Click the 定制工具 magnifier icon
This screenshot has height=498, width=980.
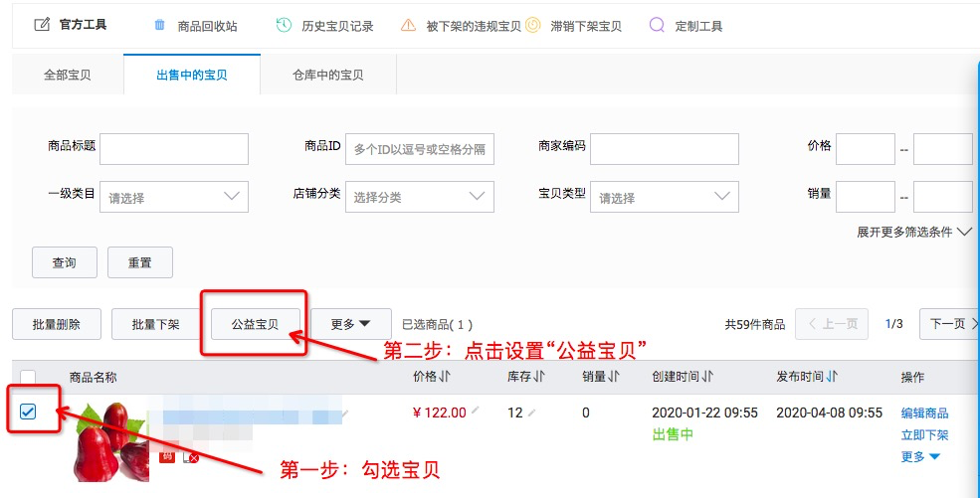[657, 26]
